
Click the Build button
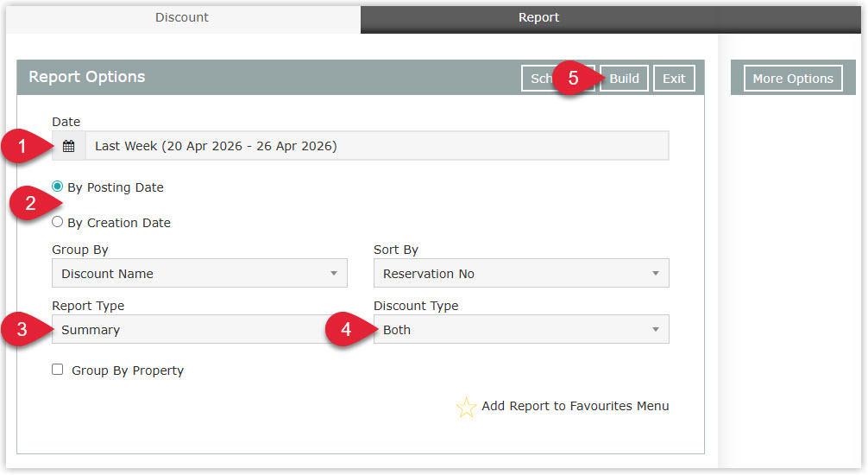coord(624,79)
